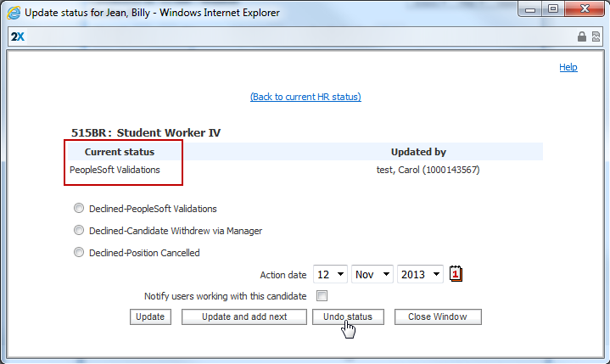Click the 2X logo icon

(18, 37)
